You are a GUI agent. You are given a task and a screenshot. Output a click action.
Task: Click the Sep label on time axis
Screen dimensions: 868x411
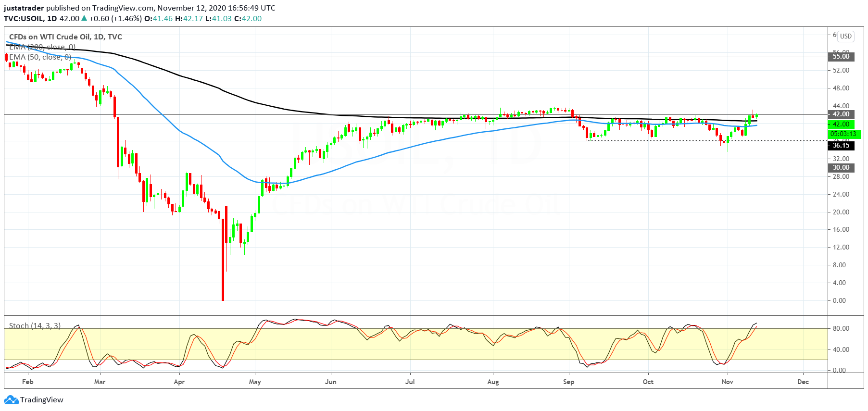click(568, 382)
